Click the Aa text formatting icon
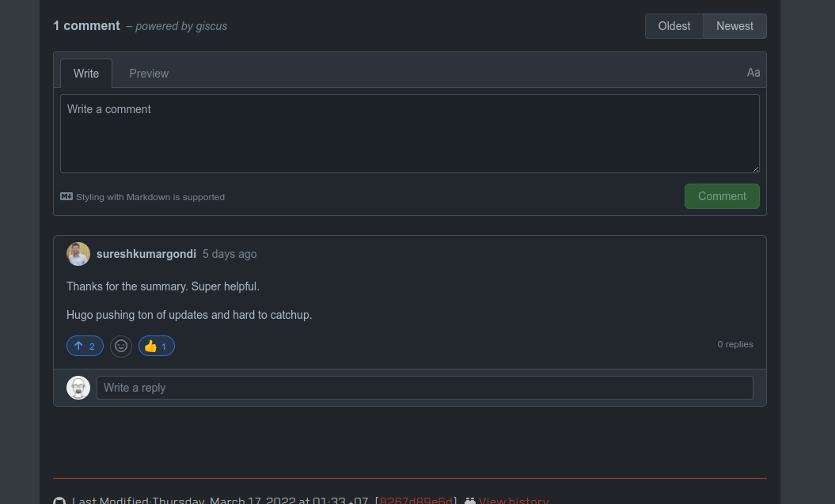The width and height of the screenshot is (835, 504). [753, 72]
